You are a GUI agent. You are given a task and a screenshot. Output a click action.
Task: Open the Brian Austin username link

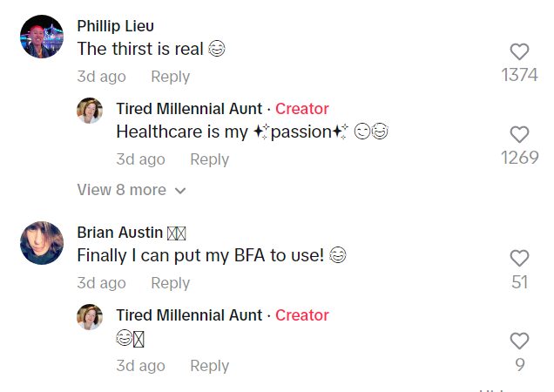(x=119, y=233)
